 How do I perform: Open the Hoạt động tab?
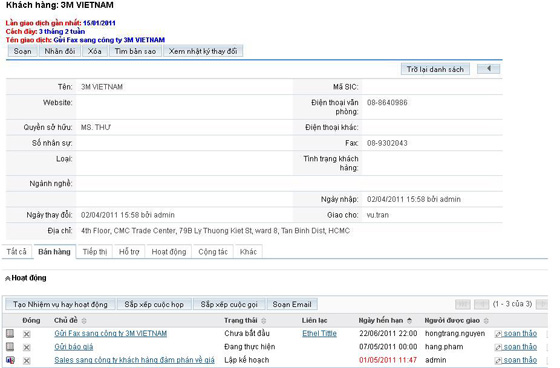(x=169, y=252)
